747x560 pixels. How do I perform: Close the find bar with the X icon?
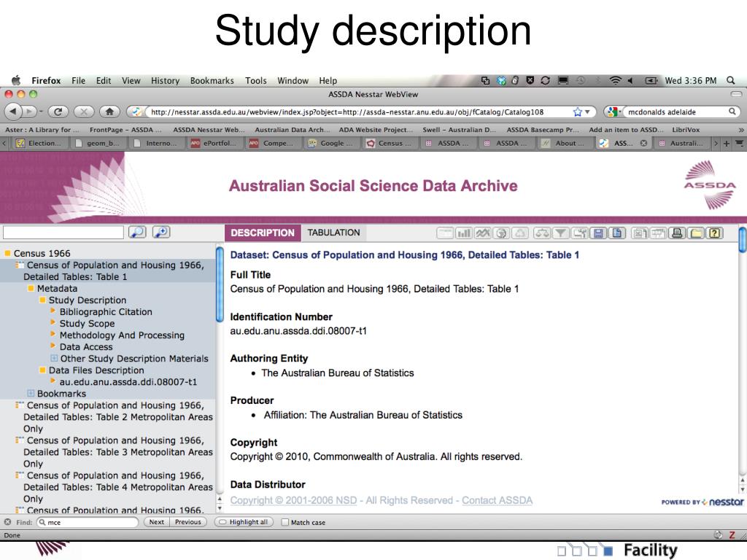click(x=7, y=522)
